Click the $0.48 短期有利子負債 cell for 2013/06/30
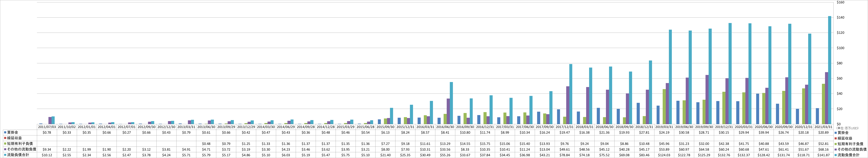This screenshot has width=868, height=158. pos(206,144)
